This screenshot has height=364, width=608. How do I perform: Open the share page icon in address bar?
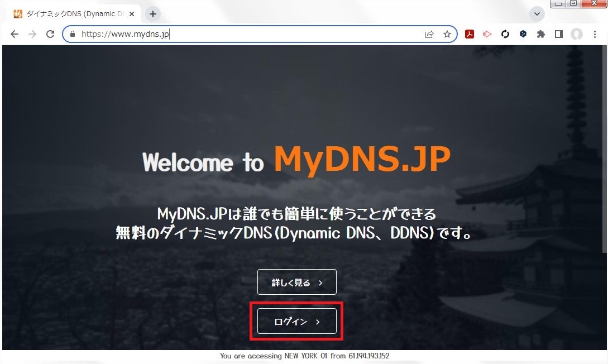coord(429,34)
